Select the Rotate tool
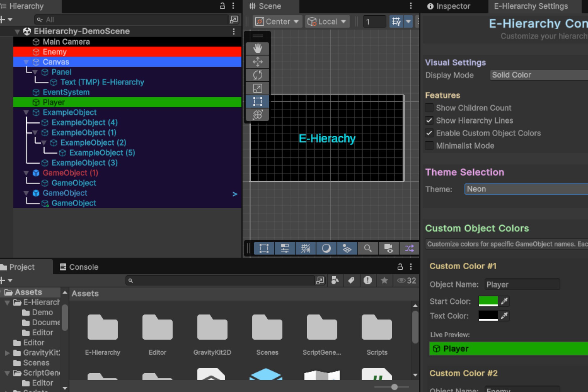The image size is (588, 392). click(x=257, y=75)
